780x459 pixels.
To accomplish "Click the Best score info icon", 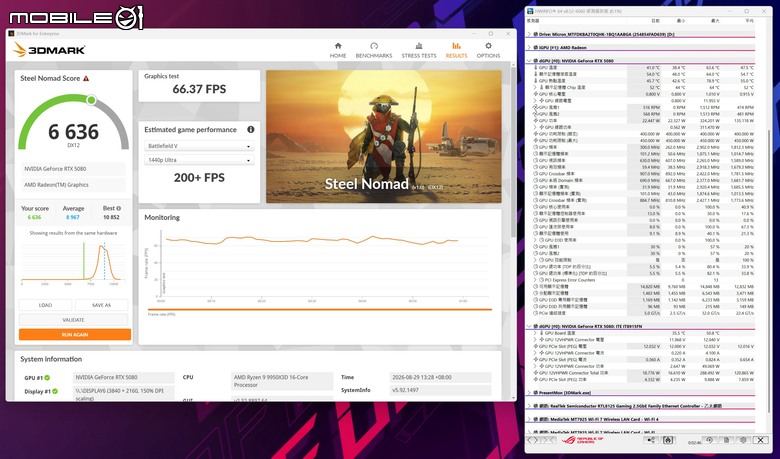I will tap(118, 208).
